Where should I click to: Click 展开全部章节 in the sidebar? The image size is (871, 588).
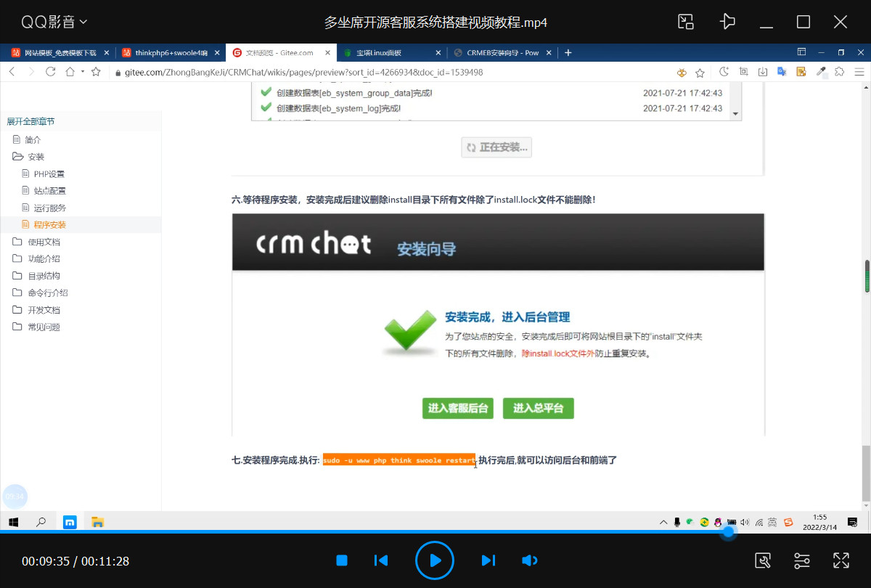point(30,122)
